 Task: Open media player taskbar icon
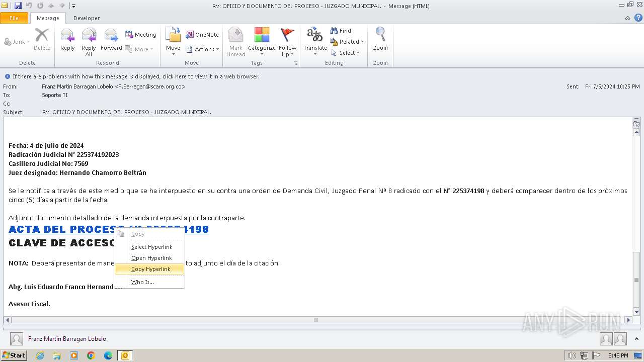74,355
